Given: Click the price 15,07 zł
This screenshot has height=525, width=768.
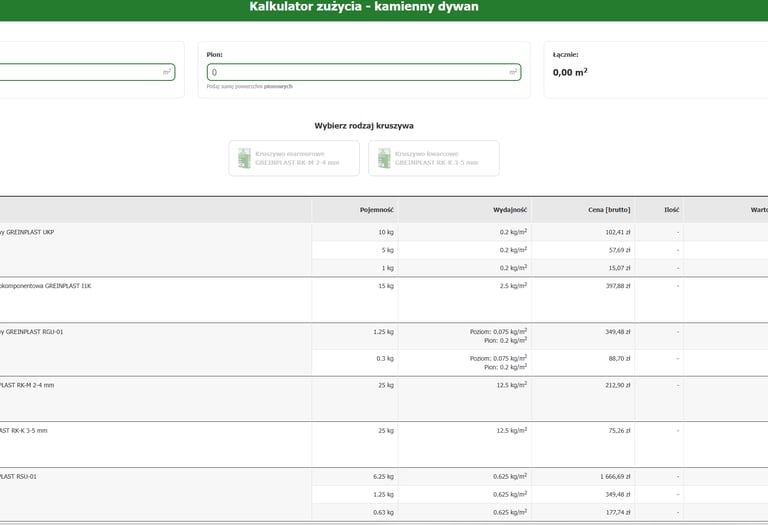Looking at the screenshot, I should tap(619, 268).
